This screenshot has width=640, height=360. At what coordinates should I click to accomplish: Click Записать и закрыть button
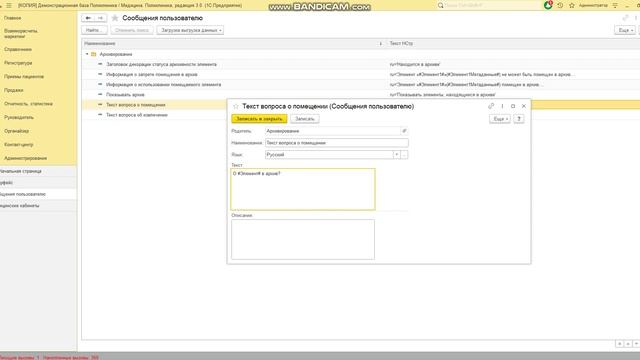pyautogui.click(x=259, y=119)
